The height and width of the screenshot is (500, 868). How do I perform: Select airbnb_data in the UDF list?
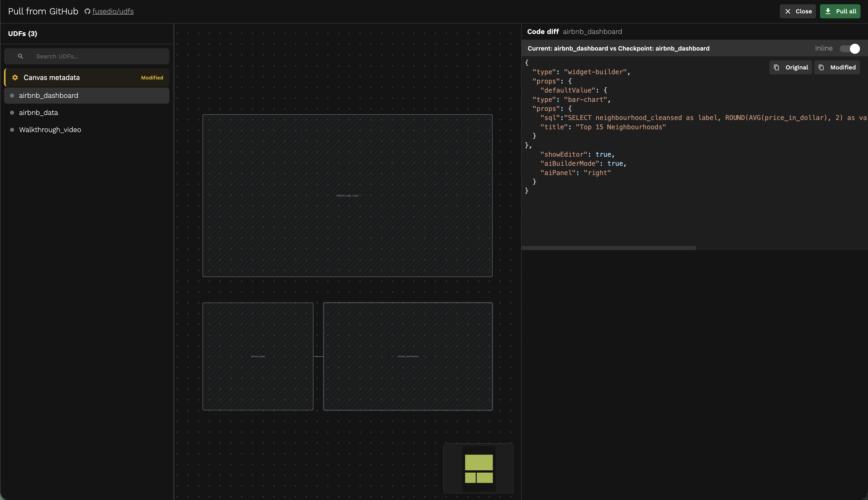click(86, 113)
